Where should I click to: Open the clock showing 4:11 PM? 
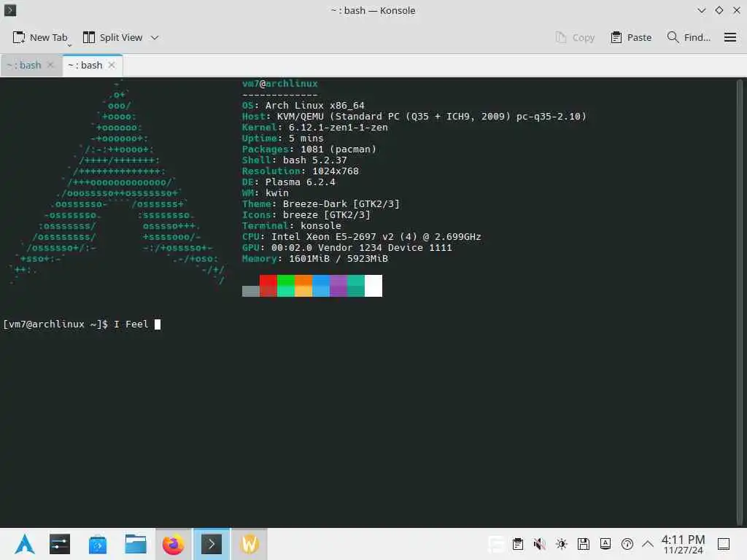(683, 544)
